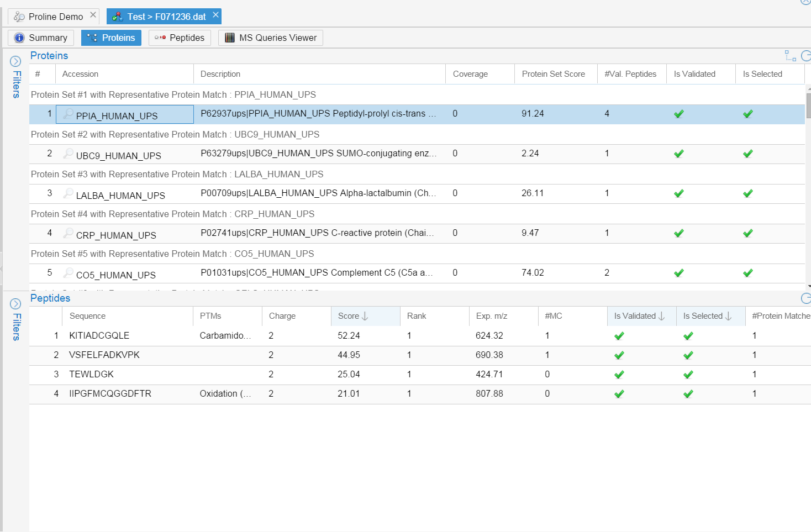Click the info icon on Summary button
This screenshot has height=532, width=811.
pyautogui.click(x=19, y=38)
